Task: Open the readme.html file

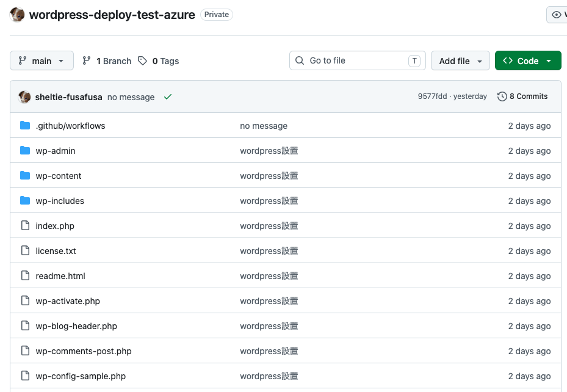Action: (60, 276)
